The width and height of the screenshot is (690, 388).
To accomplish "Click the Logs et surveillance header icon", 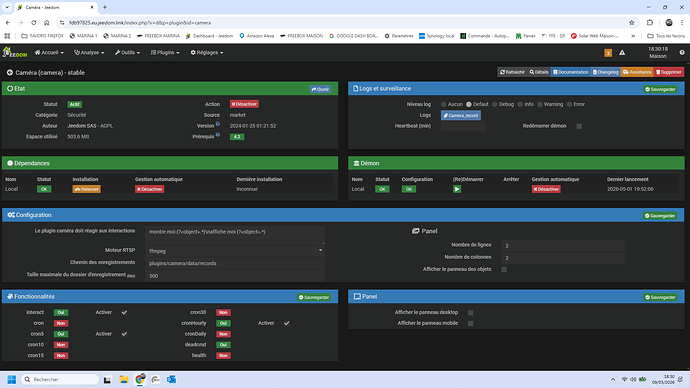I will (x=356, y=88).
